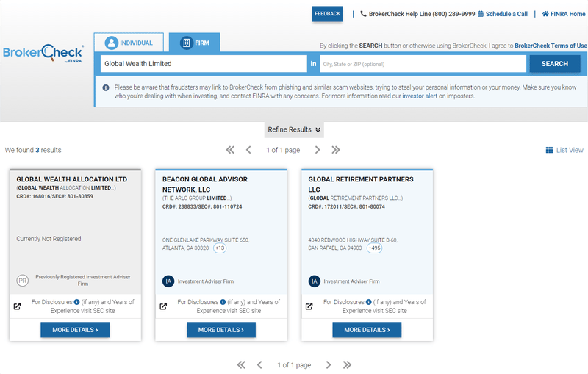The height and width of the screenshot is (374, 588).
Task: Go to last page using top pagination
Action: click(336, 150)
